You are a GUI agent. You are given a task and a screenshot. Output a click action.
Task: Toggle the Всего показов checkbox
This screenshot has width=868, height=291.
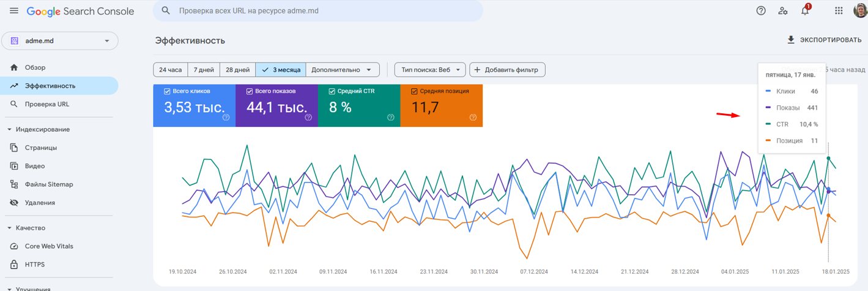250,91
